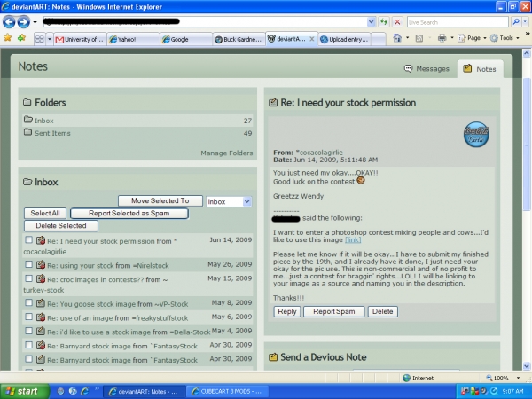
Task: Open the Page menu dropdown
Action: coord(472,38)
